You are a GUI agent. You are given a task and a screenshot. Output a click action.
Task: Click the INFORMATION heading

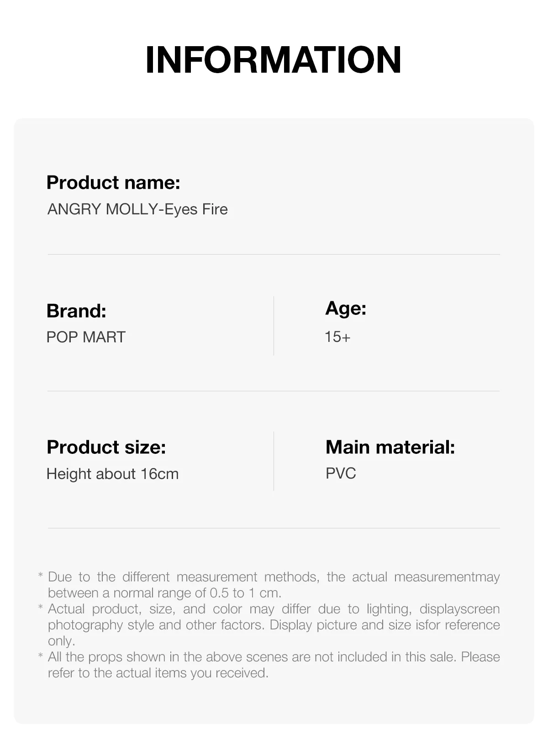(x=273, y=60)
